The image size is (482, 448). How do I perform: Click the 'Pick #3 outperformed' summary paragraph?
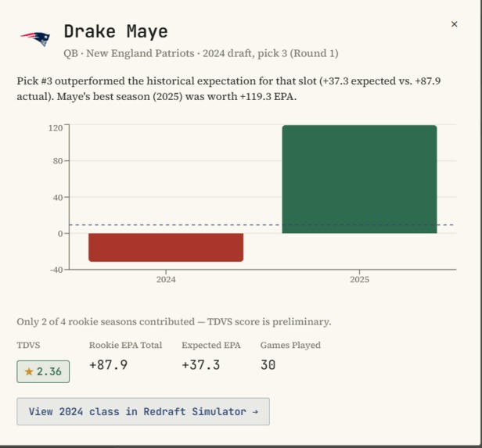pyautogui.click(x=228, y=89)
